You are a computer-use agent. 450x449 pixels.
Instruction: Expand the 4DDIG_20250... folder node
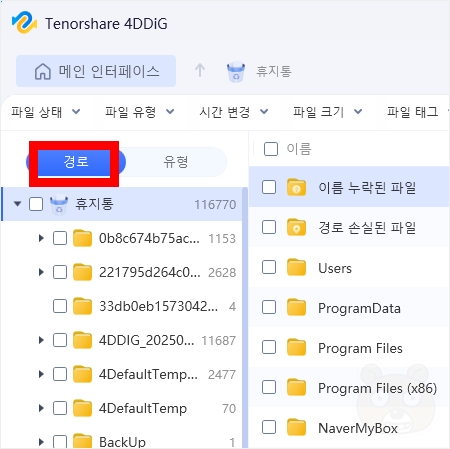[41, 340]
